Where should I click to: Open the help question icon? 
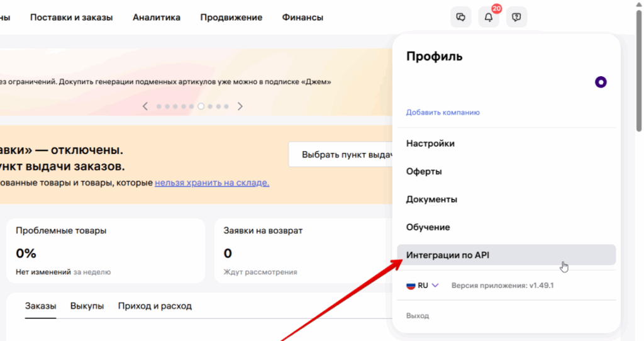[516, 18]
